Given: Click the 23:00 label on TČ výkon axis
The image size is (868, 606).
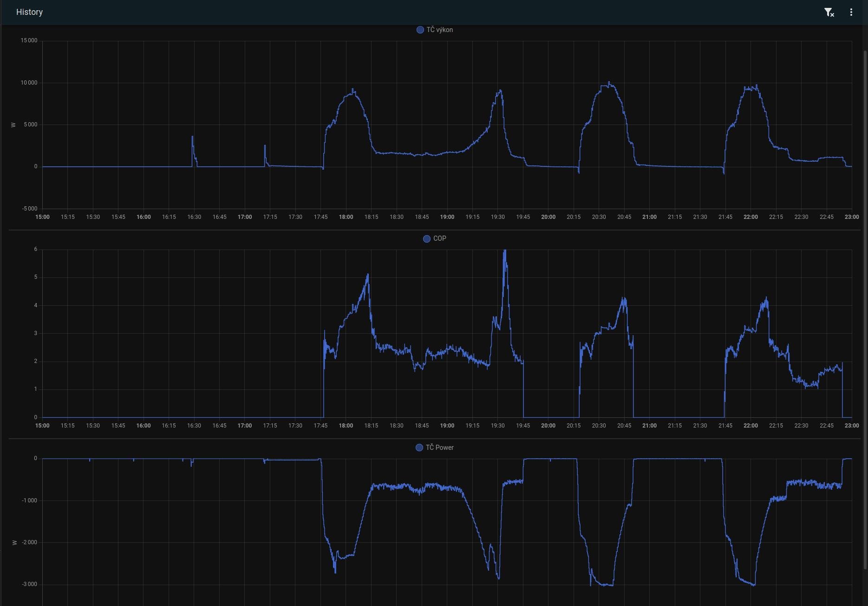Looking at the screenshot, I should (851, 217).
